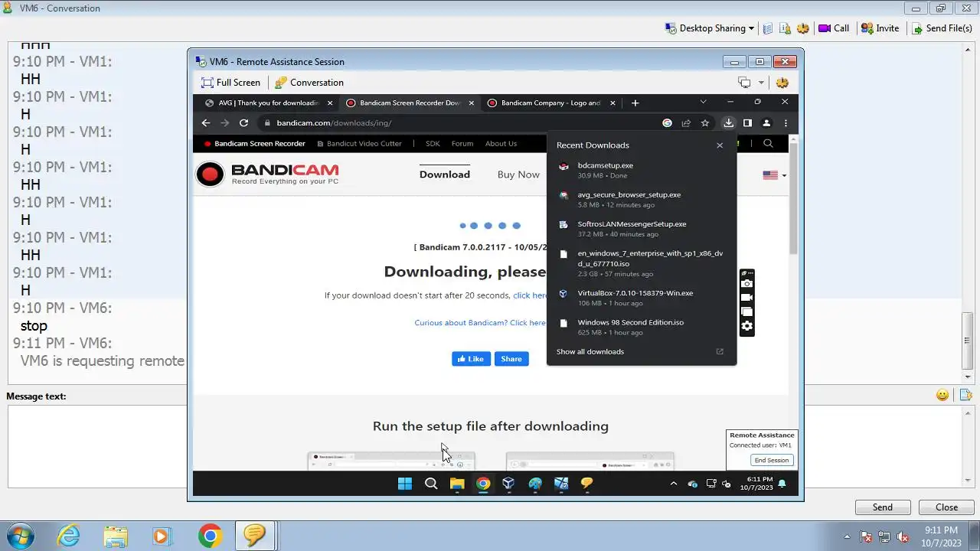Click Show all downloads
This screenshot has height=551, width=980.
(x=590, y=352)
